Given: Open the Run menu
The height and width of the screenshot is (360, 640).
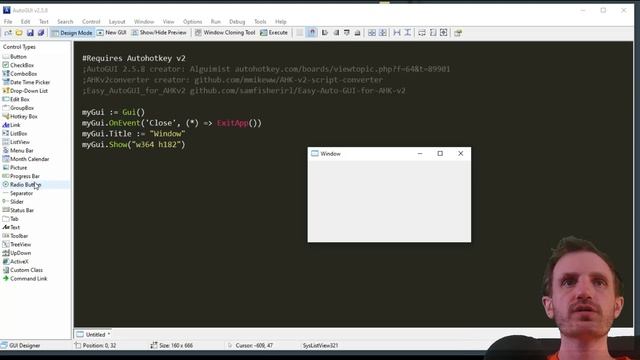Looking at the screenshot, I should tap(216, 22).
